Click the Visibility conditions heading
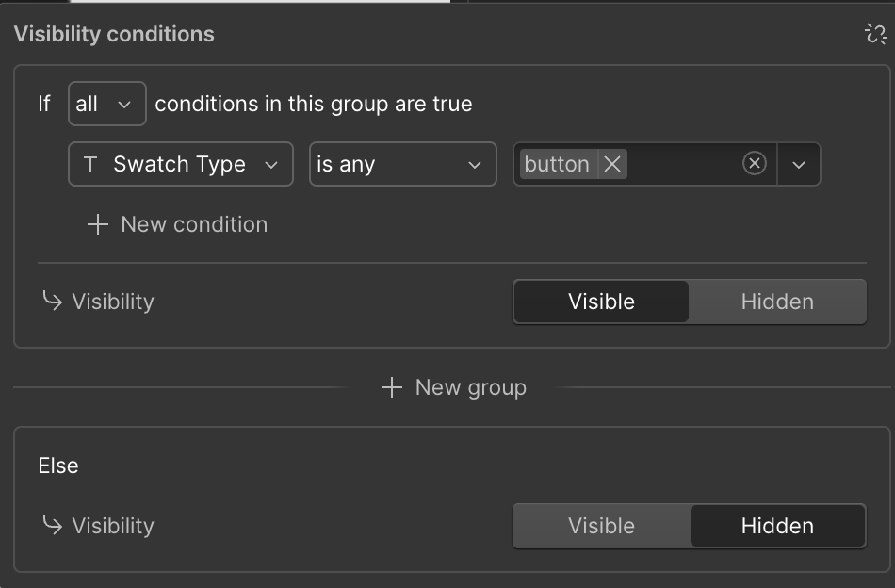This screenshot has height=588, width=895. click(x=114, y=35)
